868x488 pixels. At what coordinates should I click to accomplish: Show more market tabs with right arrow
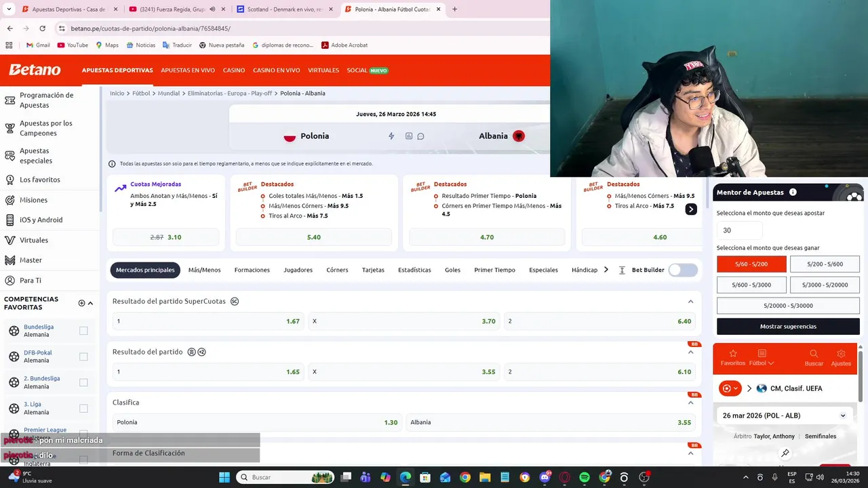(606, 270)
